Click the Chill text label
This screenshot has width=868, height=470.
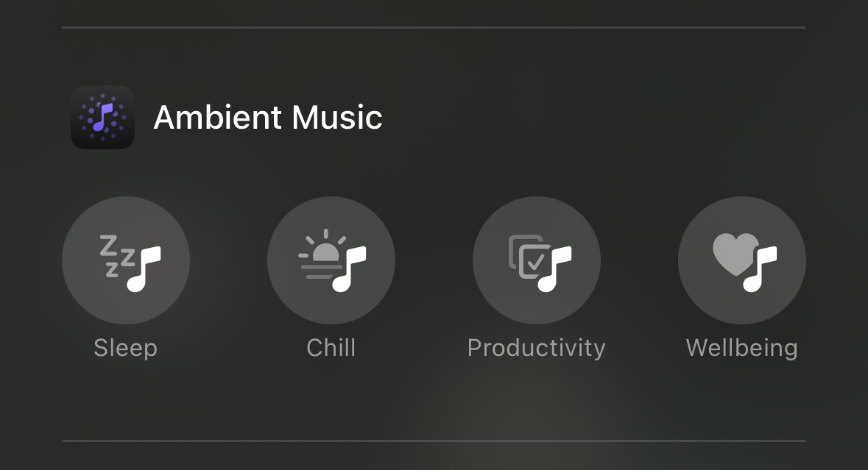click(331, 348)
